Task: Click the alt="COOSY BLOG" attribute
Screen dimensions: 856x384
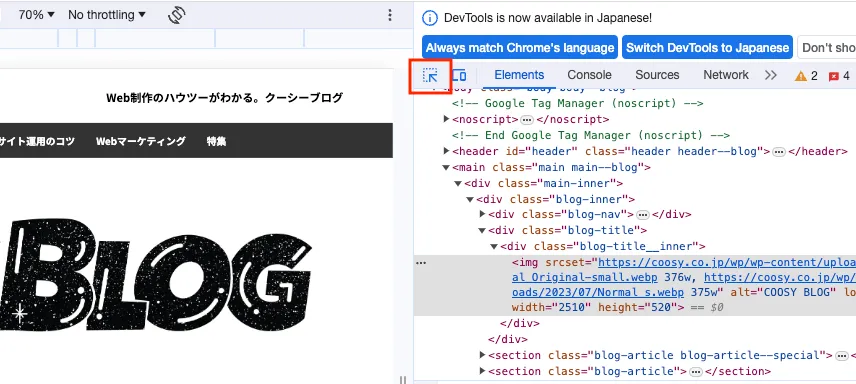Action: point(782,292)
